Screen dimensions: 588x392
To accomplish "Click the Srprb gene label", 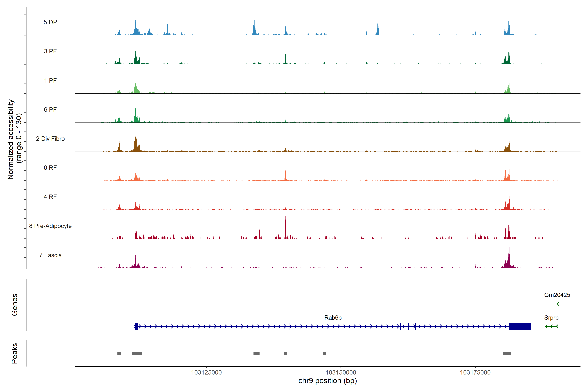I will (x=551, y=318).
